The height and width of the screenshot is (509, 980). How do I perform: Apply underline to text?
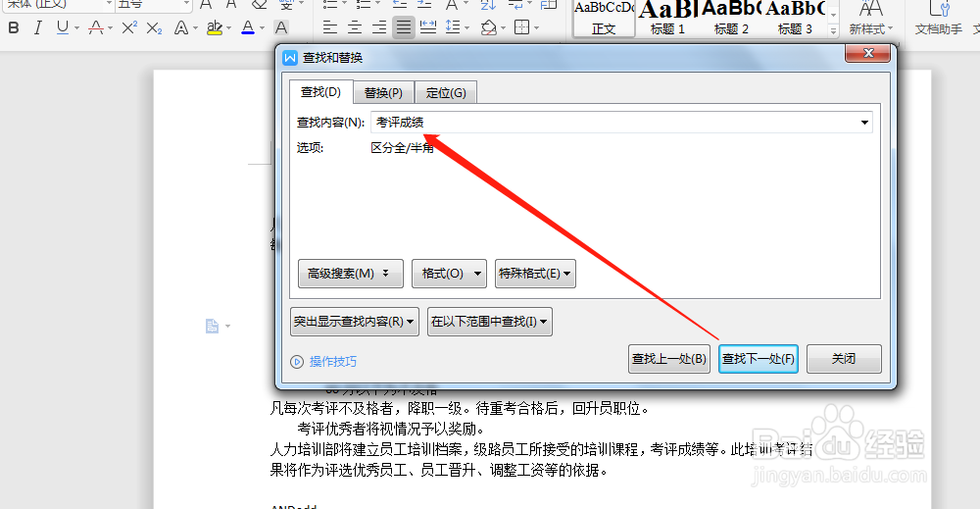[x=62, y=28]
